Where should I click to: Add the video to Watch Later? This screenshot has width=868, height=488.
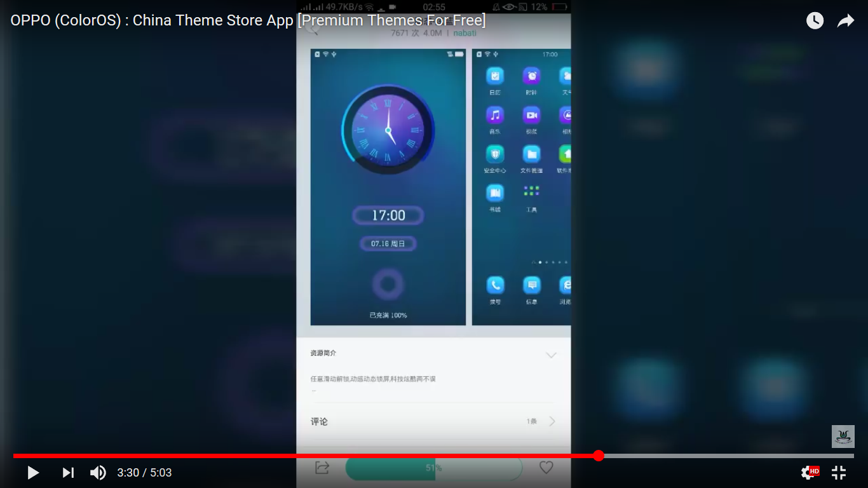click(815, 20)
